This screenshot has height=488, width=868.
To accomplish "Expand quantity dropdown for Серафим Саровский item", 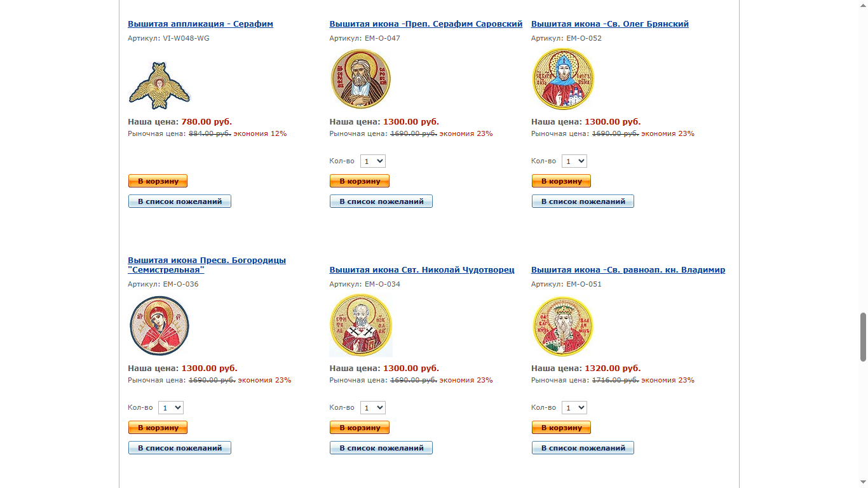I will click(x=373, y=161).
